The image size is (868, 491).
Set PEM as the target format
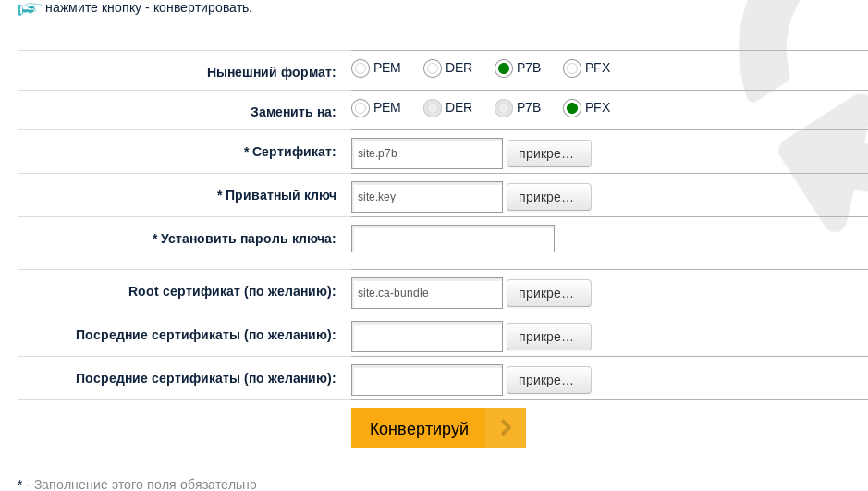[x=361, y=108]
